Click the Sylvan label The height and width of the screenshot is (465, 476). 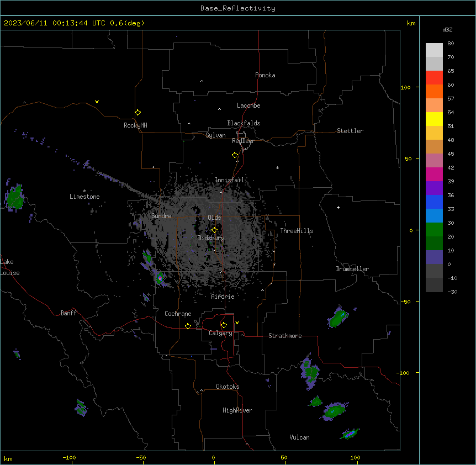point(215,135)
